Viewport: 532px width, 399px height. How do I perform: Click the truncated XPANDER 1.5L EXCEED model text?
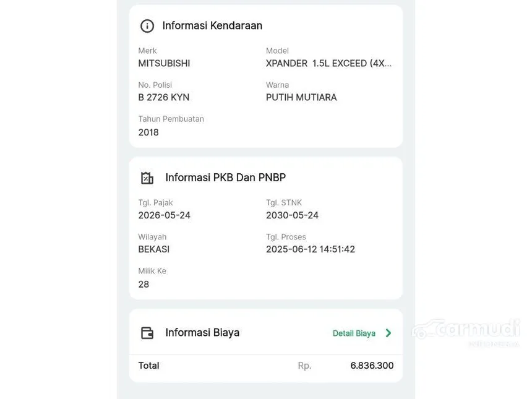pos(328,64)
